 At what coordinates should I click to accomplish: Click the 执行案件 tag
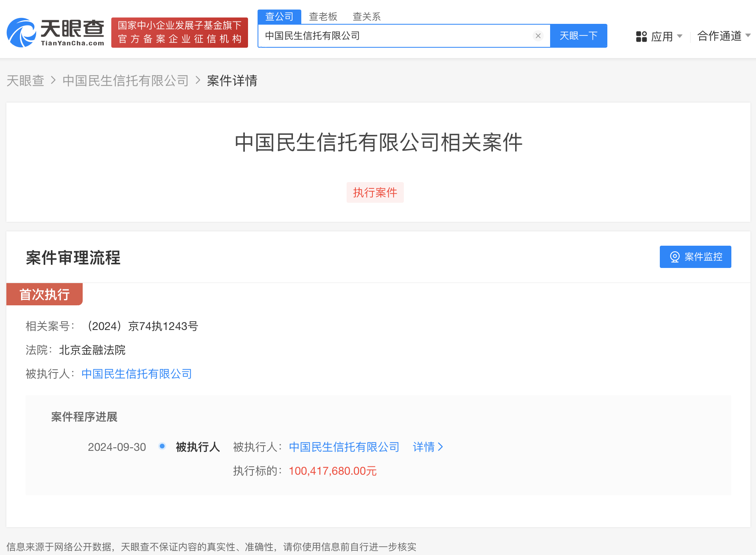pyautogui.click(x=375, y=192)
